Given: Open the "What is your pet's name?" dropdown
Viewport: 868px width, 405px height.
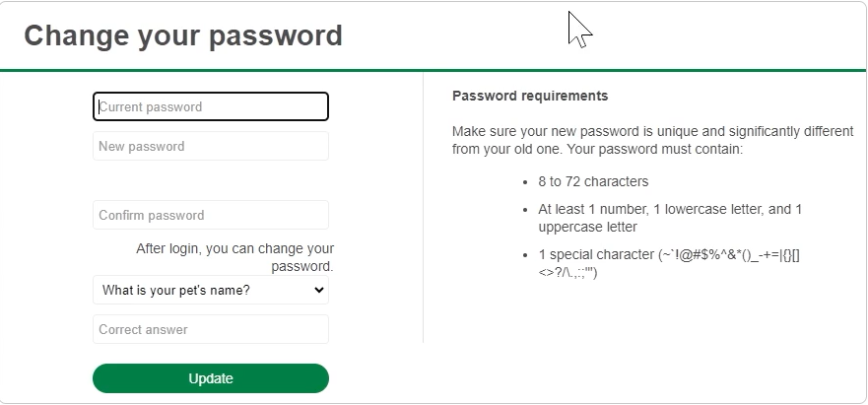Looking at the screenshot, I should (x=211, y=290).
